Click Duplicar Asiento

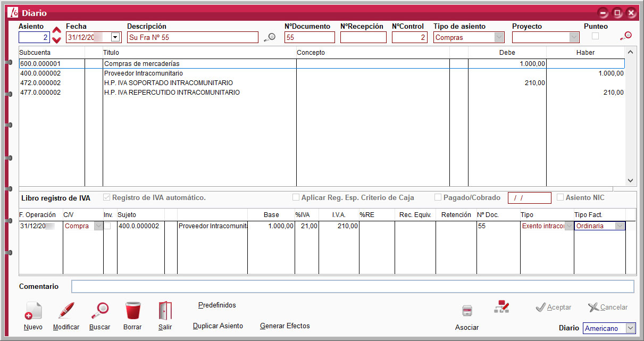(x=218, y=326)
